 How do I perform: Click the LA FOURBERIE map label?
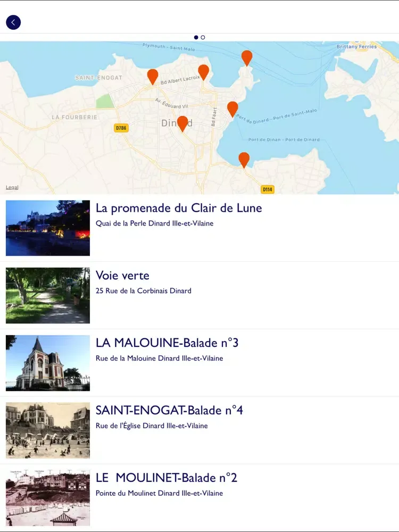tap(74, 117)
